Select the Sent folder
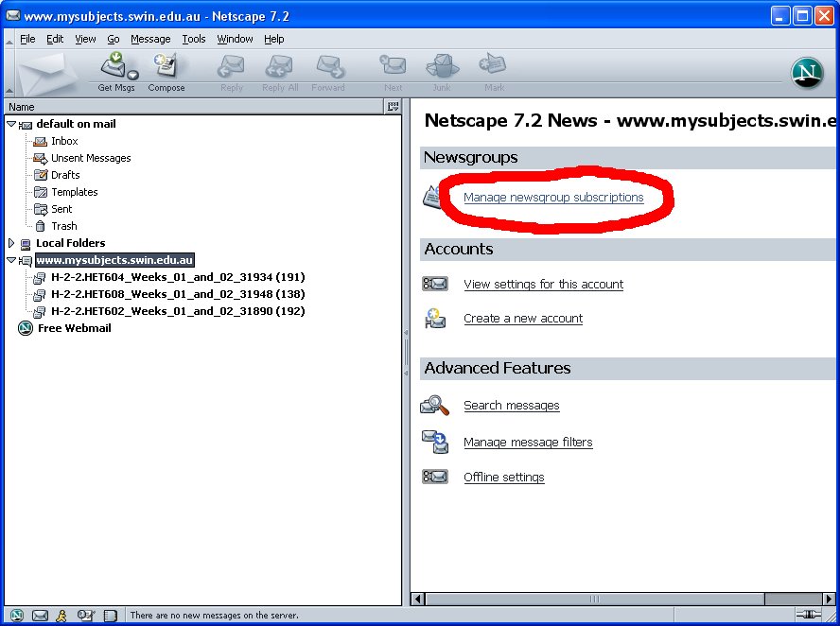 coord(61,209)
